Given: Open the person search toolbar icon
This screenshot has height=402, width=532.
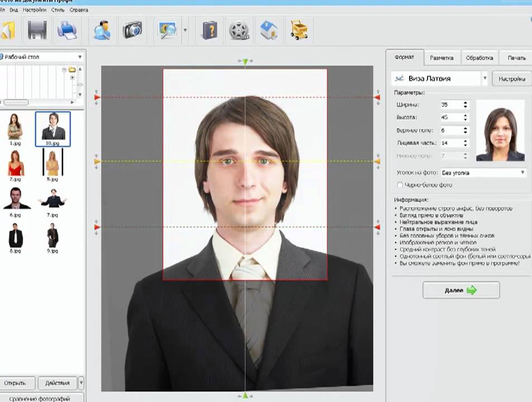Looking at the screenshot, I should [102, 30].
